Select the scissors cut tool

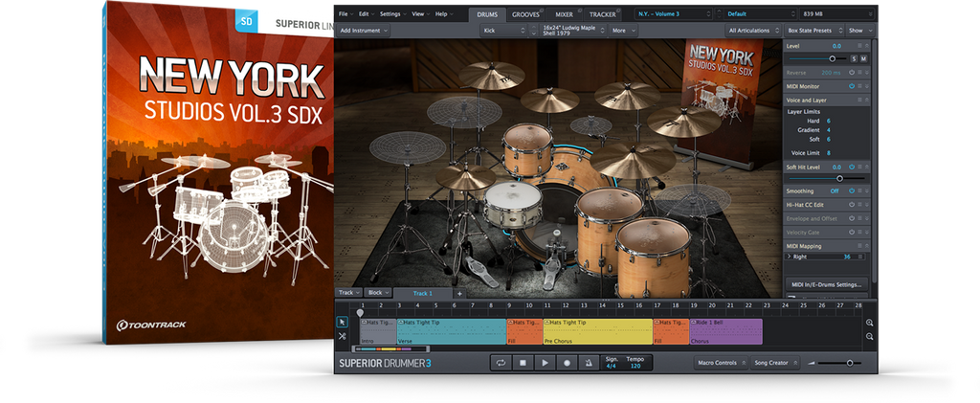(342, 336)
